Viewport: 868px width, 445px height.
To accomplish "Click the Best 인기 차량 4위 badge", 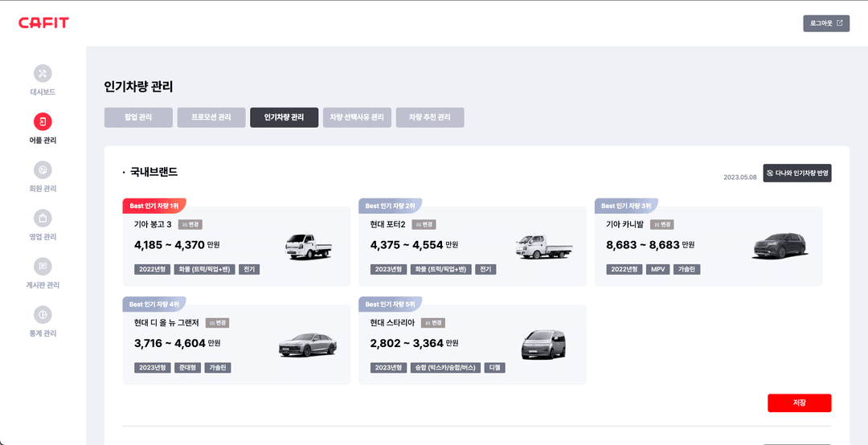I will tap(154, 304).
